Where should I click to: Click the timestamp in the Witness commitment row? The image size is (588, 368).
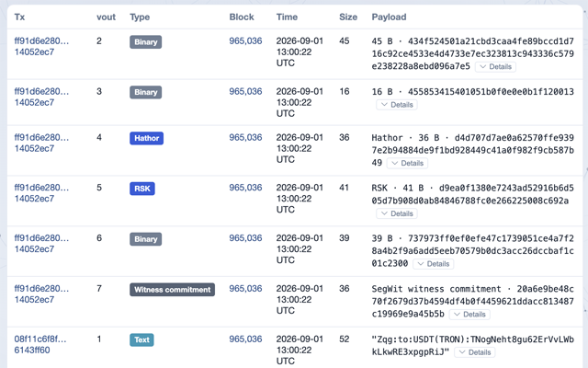point(300,300)
